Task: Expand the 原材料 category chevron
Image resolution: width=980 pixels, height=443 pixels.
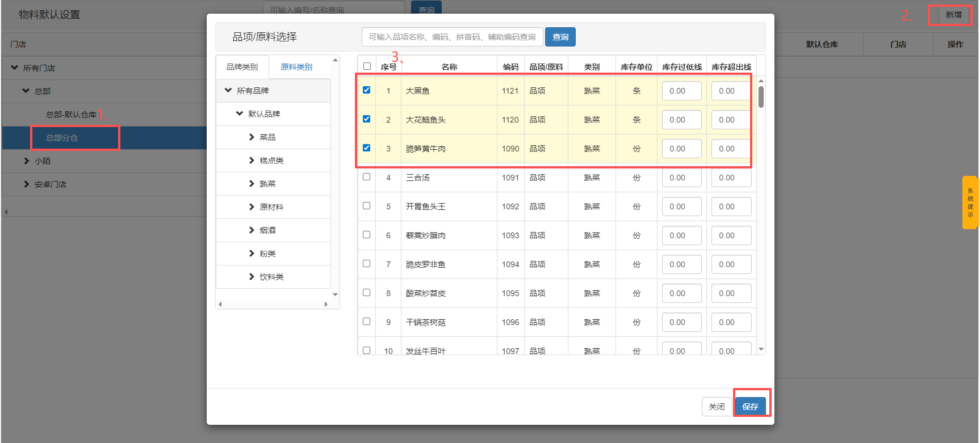Action: tap(252, 207)
